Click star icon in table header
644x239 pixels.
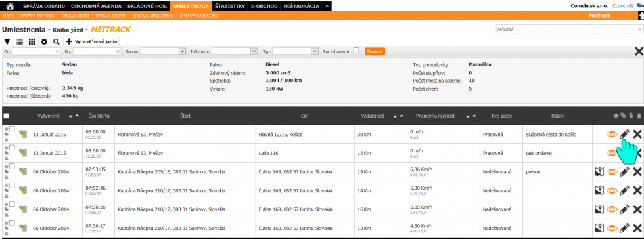pos(616,116)
